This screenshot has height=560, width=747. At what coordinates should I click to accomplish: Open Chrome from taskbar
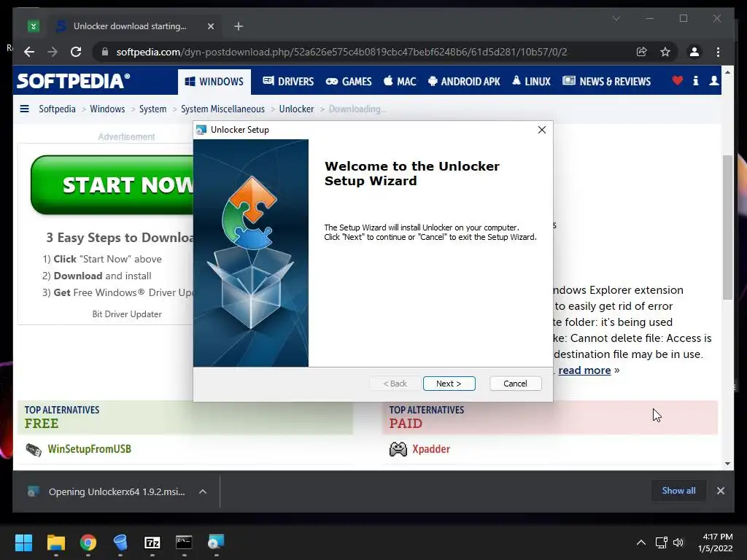point(88,542)
